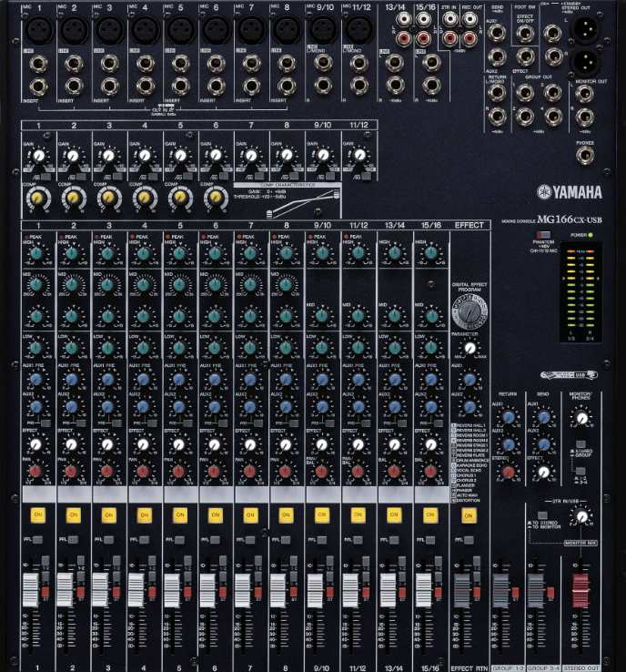Click the EFFECT channel AUX1 knob
Screen dimensions: 626x672
point(469,380)
